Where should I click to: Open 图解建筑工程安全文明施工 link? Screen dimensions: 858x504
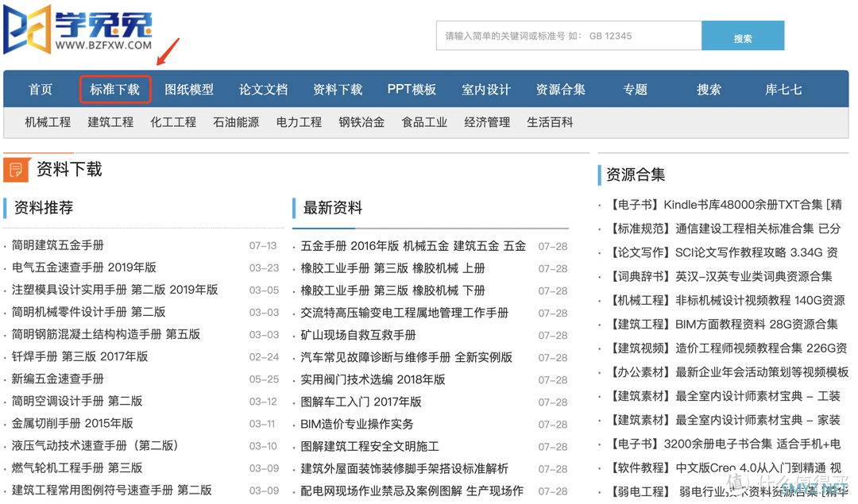pos(370,447)
